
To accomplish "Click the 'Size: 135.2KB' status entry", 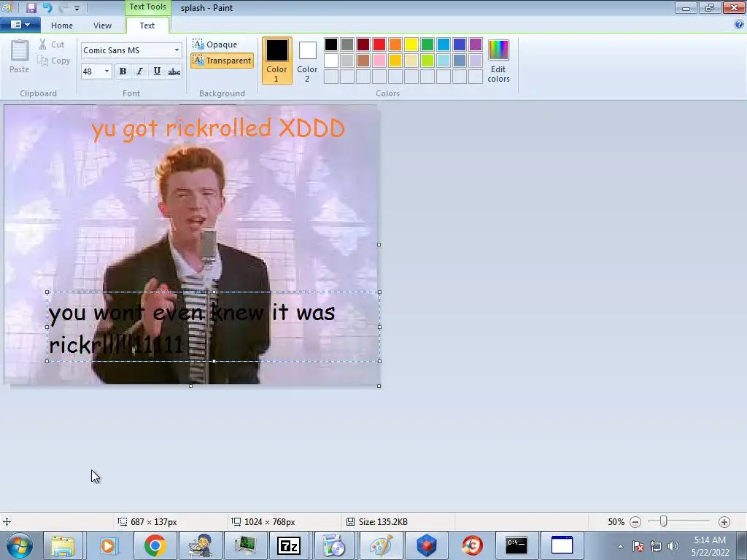I will 377,522.
